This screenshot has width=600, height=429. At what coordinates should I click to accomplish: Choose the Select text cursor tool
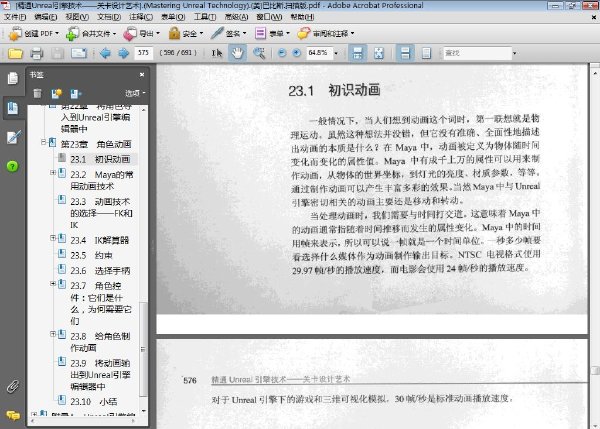point(217,53)
